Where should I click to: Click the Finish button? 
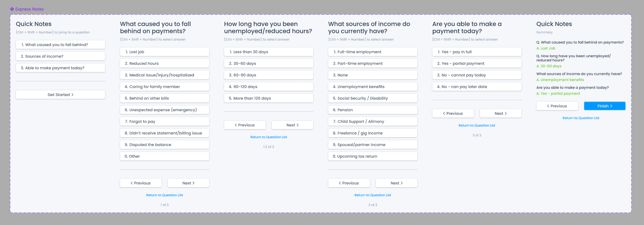604,106
